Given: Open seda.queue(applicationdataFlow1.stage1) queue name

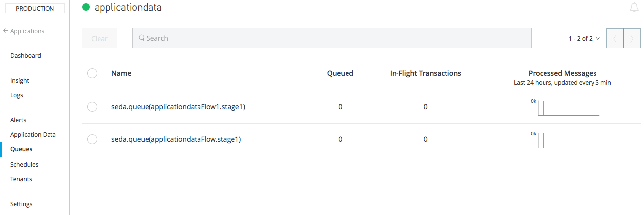Looking at the screenshot, I should pyautogui.click(x=178, y=107).
